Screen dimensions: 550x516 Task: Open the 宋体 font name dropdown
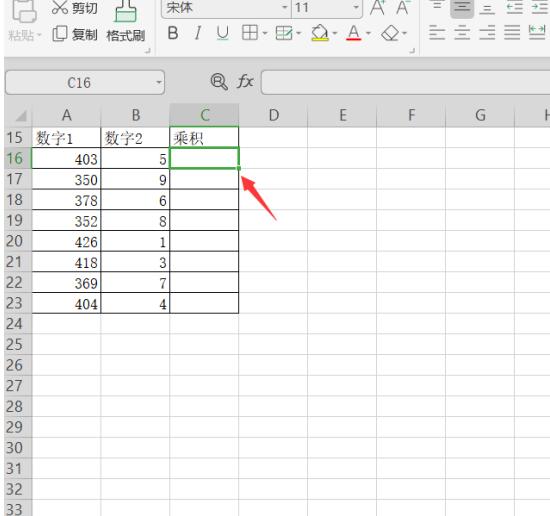point(284,7)
